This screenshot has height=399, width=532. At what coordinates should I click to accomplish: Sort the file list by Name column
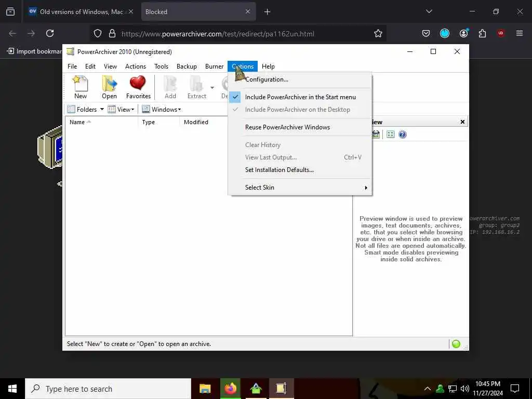pyautogui.click(x=101, y=122)
